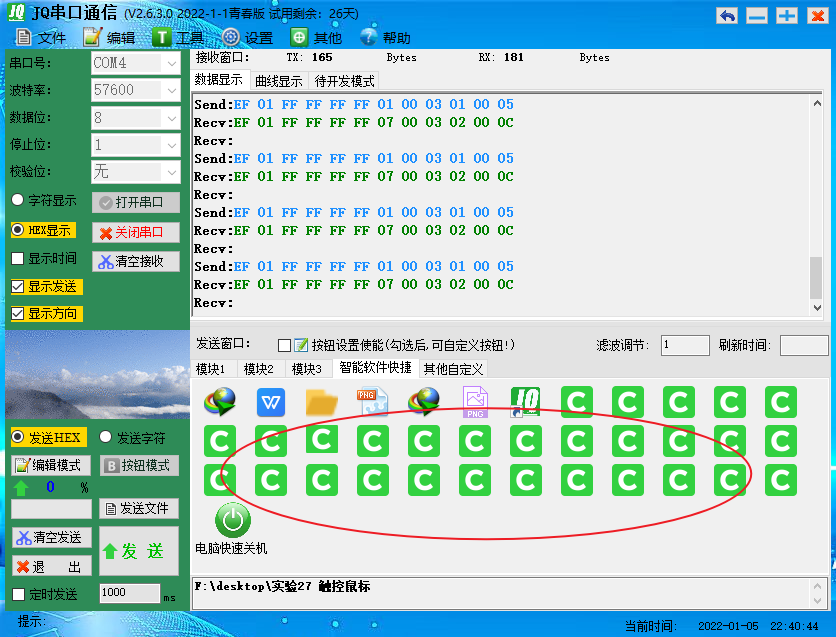
Task: Click the green 发送 button
Action: pos(139,551)
